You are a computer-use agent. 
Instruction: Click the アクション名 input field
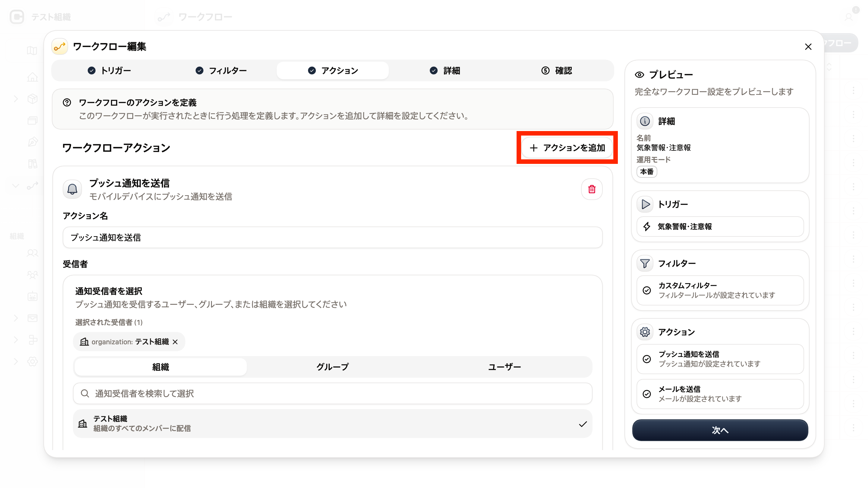click(332, 237)
